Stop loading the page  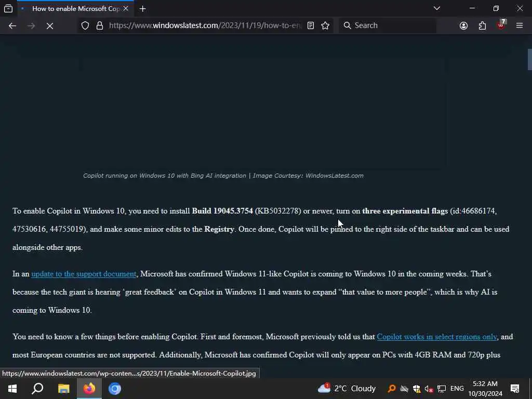tap(50, 25)
